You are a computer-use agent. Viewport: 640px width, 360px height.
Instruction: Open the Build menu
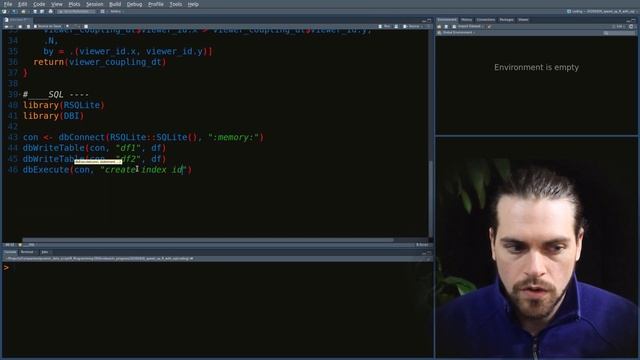click(x=115, y=4)
